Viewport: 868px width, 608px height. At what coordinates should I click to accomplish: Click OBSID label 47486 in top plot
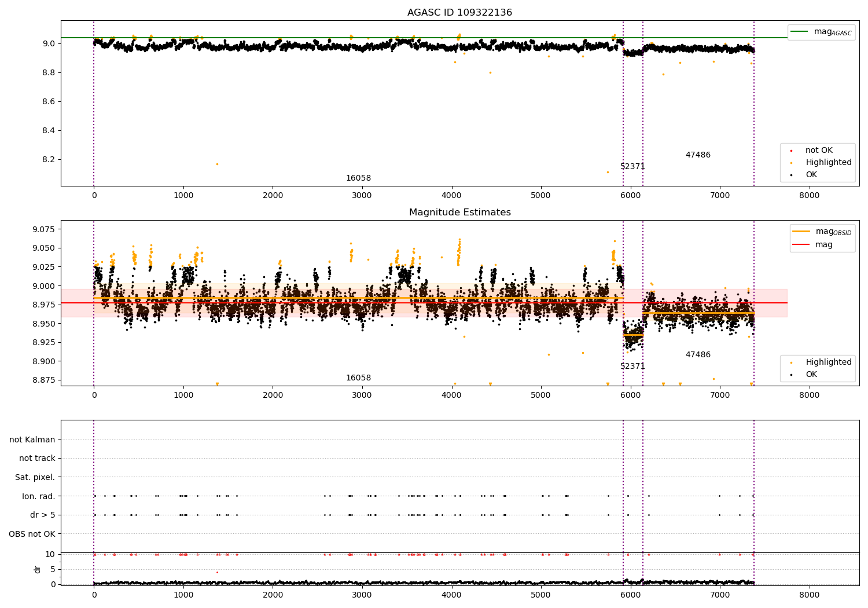coord(698,155)
